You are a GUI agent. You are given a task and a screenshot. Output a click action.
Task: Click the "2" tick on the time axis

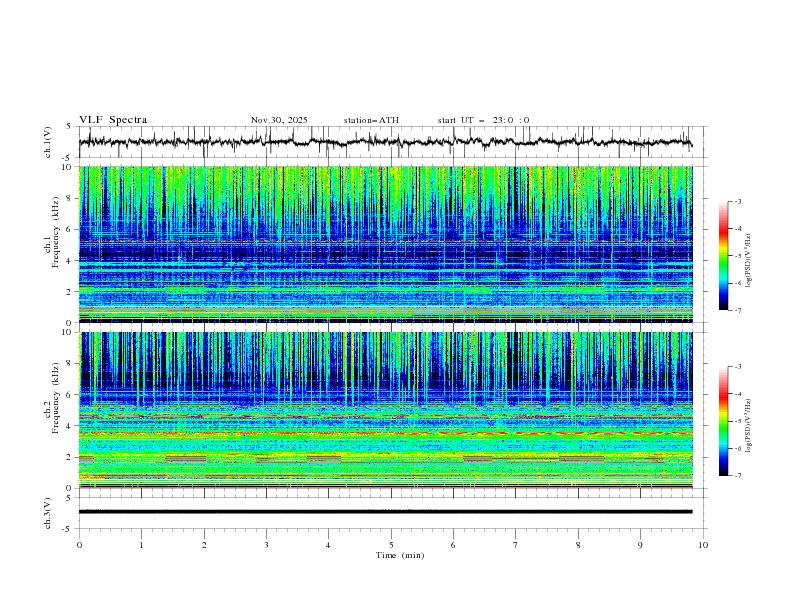(x=204, y=545)
